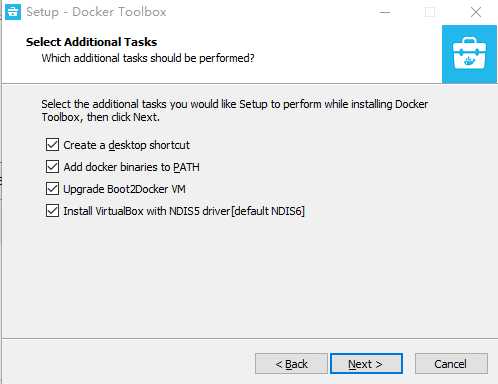Click the Docker Toolbox icon in title bar
498x384 pixels.
(x=13, y=12)
